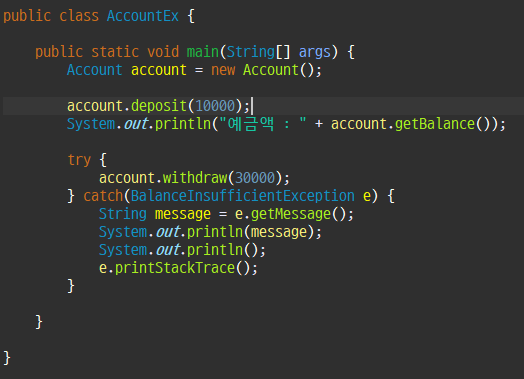The image size is (524, 379).
Task: Click the 'catch' keyword
Action: point(103,196)
